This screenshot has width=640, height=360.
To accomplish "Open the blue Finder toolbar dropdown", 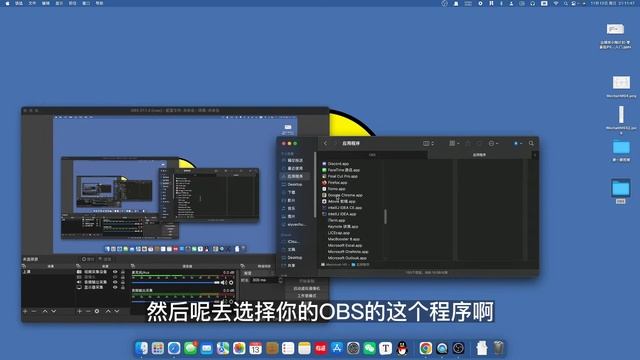I will tap(518, 143).
